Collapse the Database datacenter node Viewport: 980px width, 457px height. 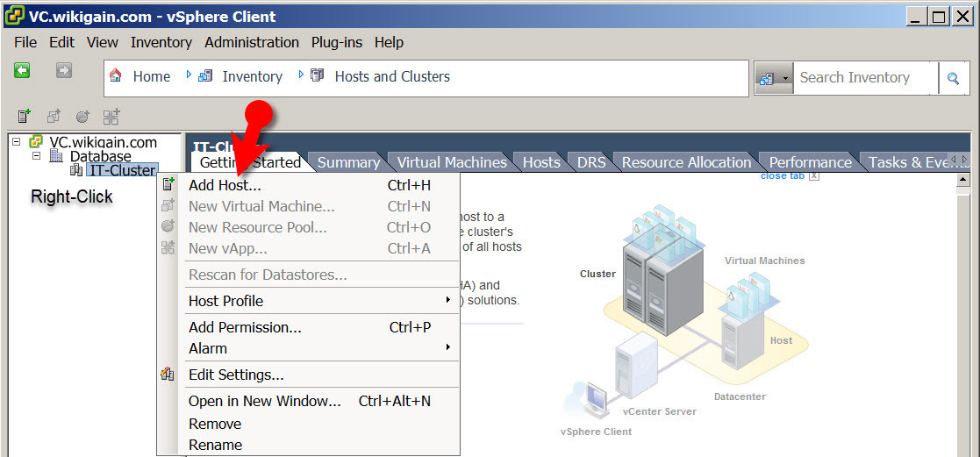point(36,155)
